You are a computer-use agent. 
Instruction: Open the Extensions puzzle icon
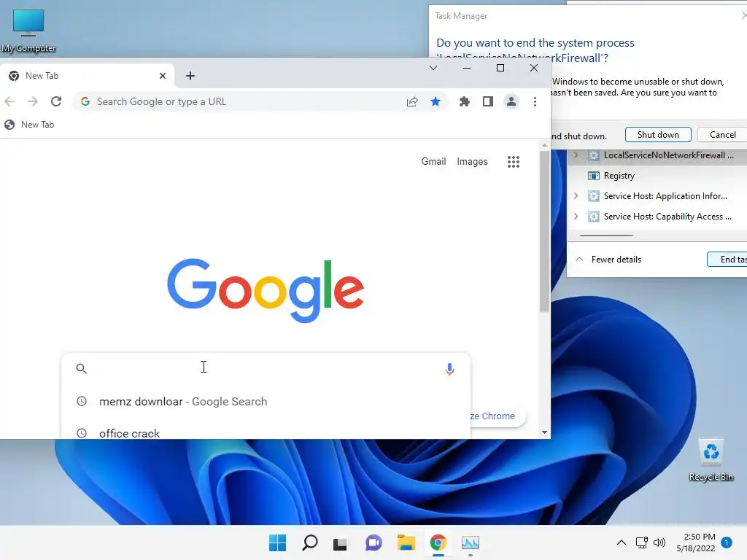[464, 101]
